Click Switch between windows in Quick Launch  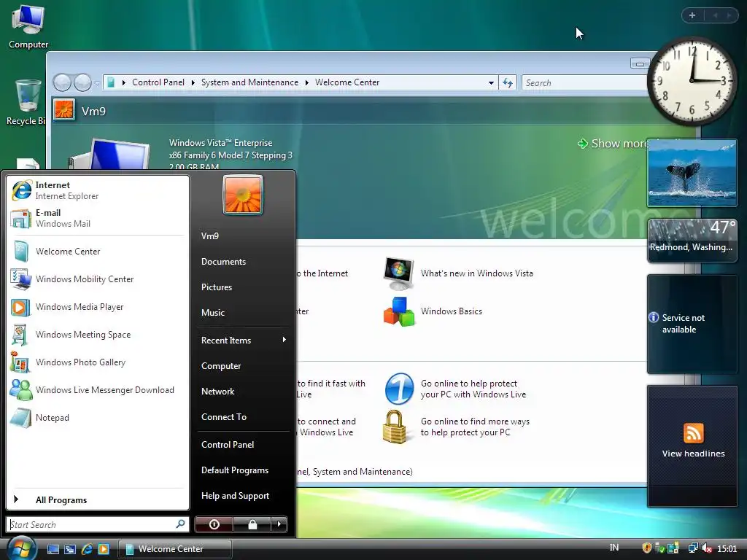coord(70,549)
